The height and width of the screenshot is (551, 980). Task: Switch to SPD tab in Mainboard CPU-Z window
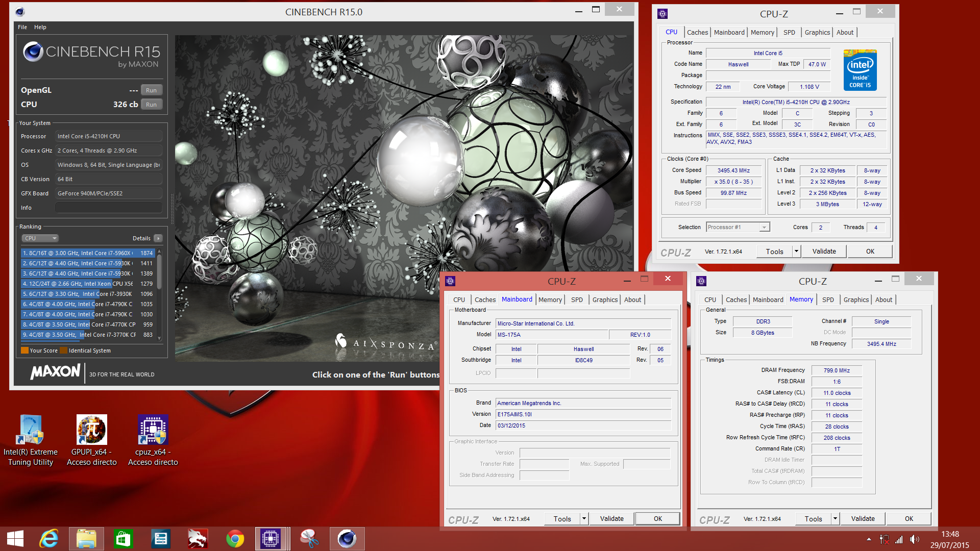click(577, 299)
